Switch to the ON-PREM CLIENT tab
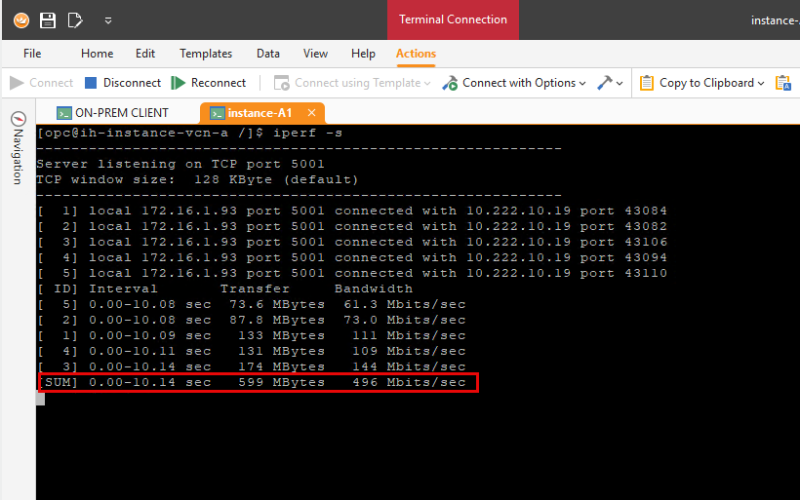Screen dimensions: 800x500 (x=112, y=113)
